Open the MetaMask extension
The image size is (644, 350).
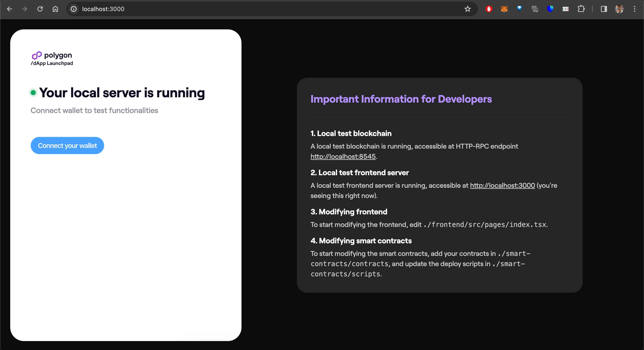tap(504, 9)
